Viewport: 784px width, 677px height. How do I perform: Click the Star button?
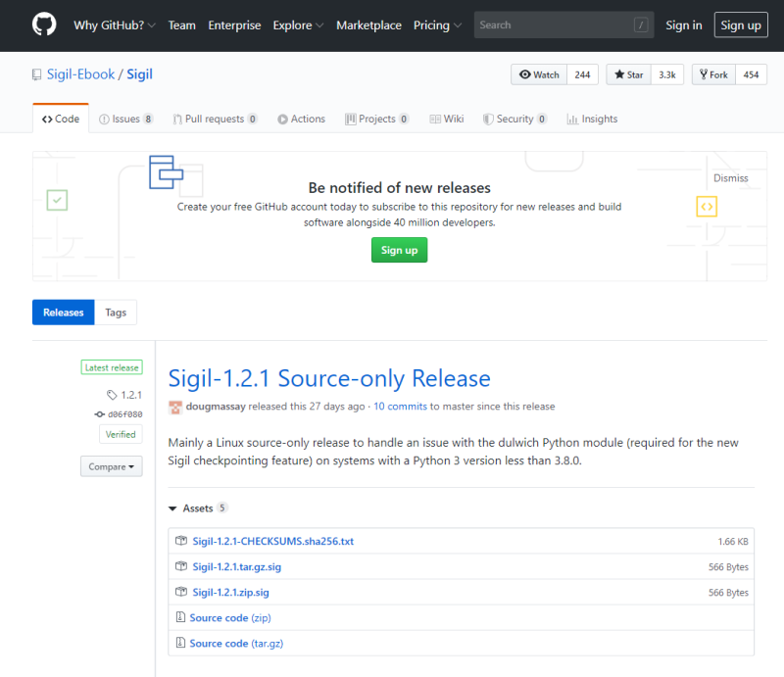click(629, 74)
